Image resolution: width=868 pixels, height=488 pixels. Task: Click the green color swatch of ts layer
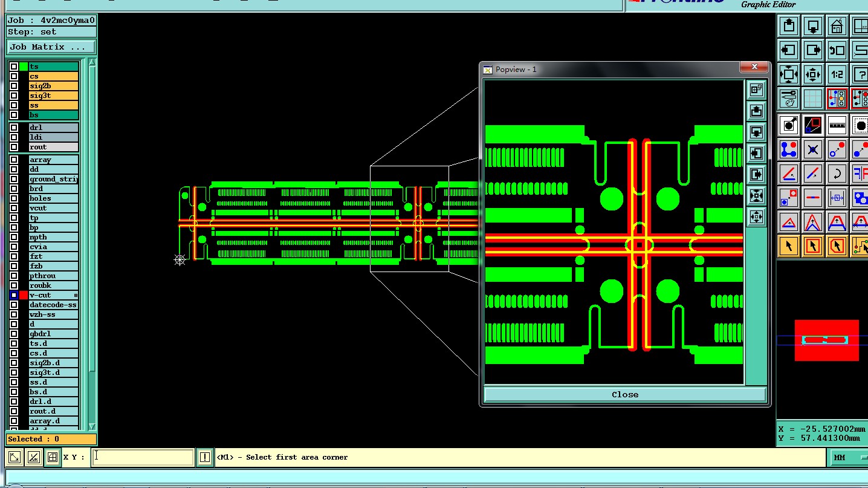tap(24, 67)
